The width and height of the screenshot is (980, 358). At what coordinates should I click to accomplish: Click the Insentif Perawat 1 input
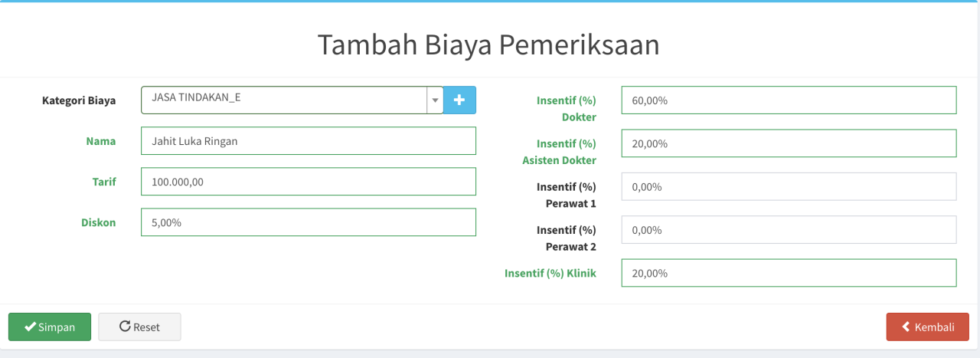(x=789, y=186)
